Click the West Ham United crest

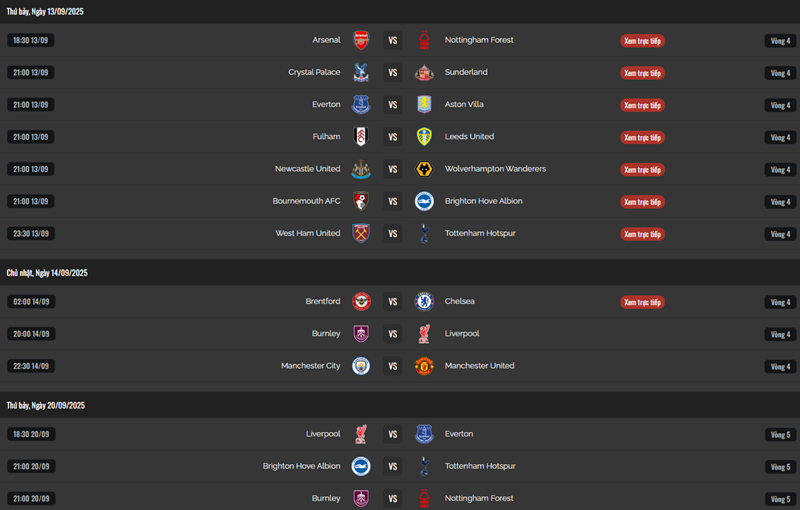361,233
